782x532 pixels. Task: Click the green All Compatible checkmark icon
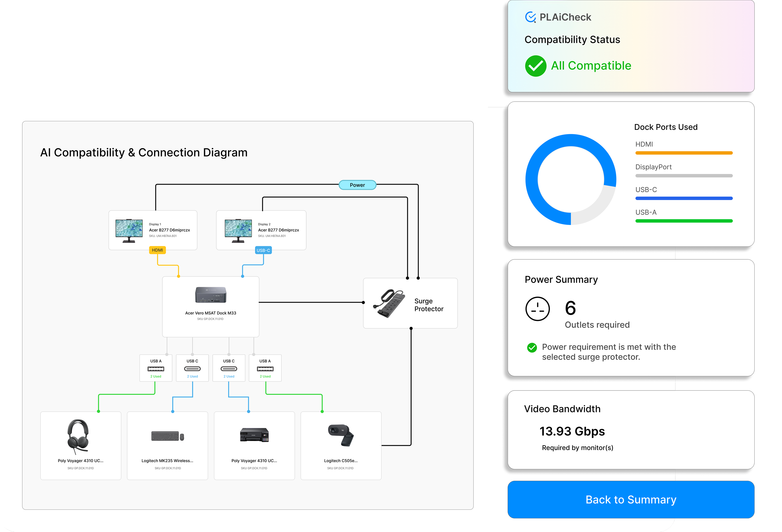point(535,66)
